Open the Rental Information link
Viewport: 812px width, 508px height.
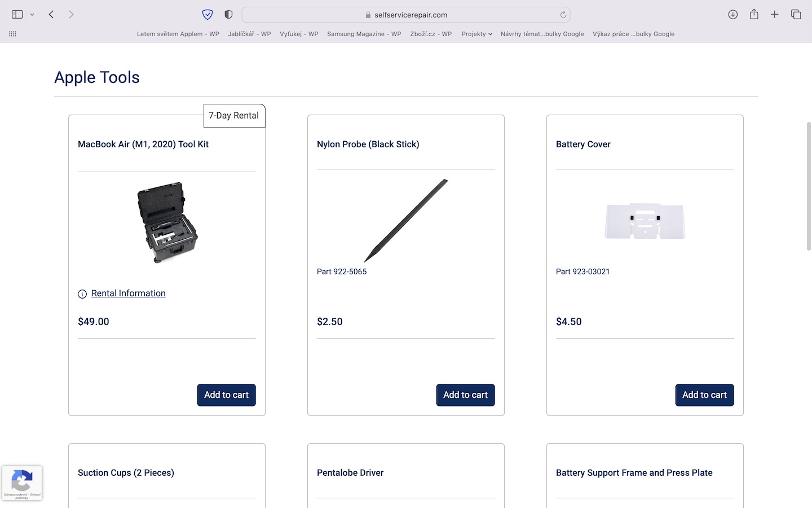(x=129, y=294)
